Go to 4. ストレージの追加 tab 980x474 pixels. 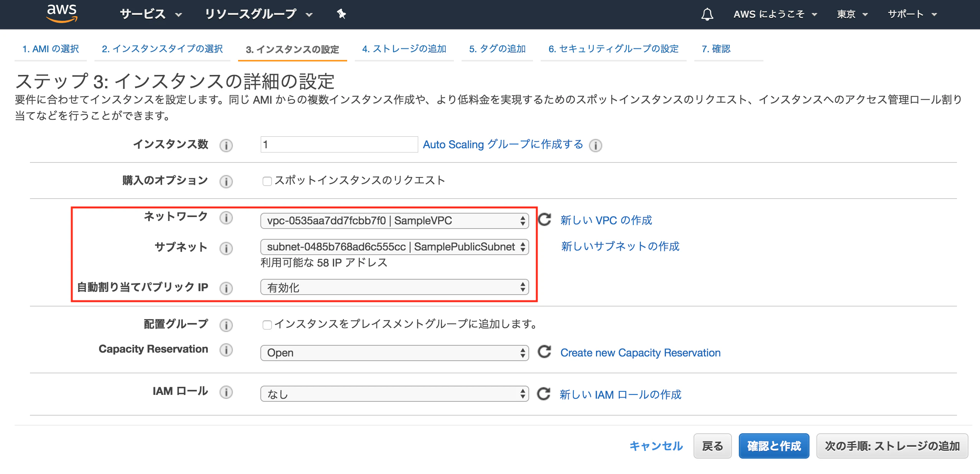(404, 49)
